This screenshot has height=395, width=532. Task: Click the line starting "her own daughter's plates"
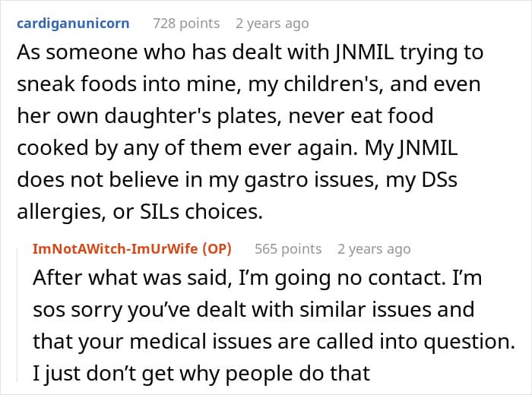(226, 117)
